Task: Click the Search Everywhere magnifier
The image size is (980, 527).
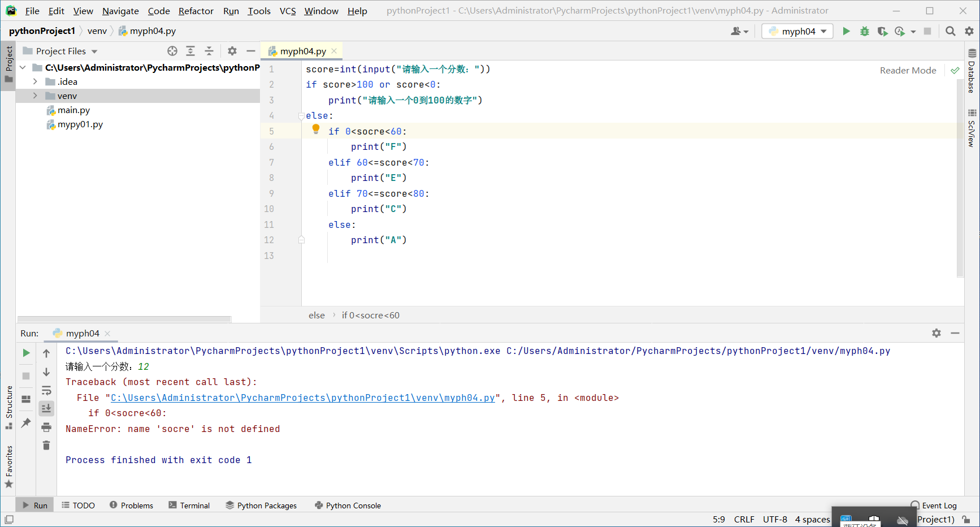Action: (x=951, y=31)
